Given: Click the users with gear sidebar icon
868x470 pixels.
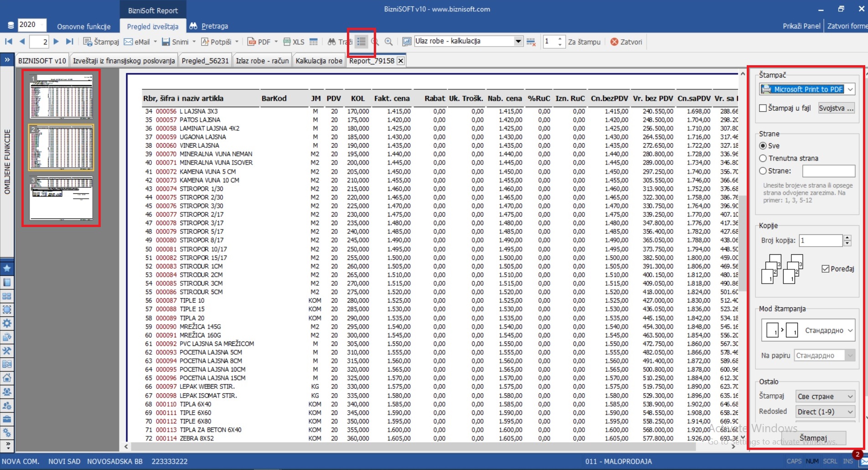Looking at the screenshot, I should pyautogui.click(x=7, y=405).
